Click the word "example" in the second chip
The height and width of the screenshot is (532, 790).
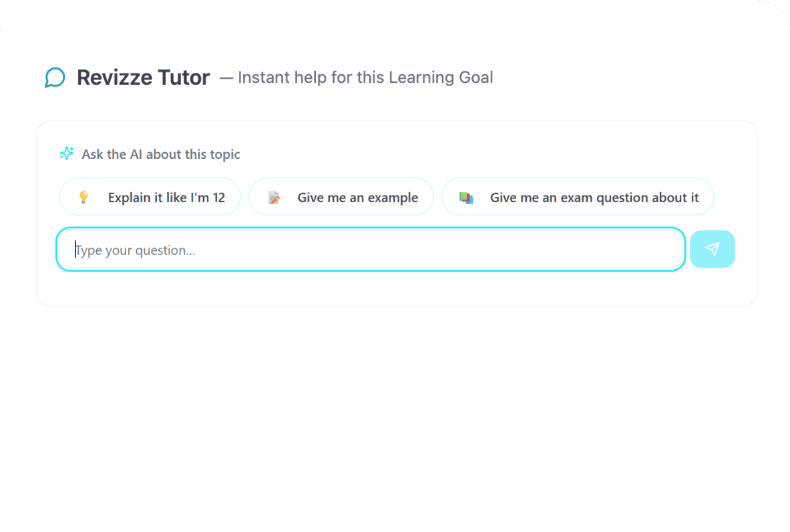pyautogui.click(x=393, y=198)
